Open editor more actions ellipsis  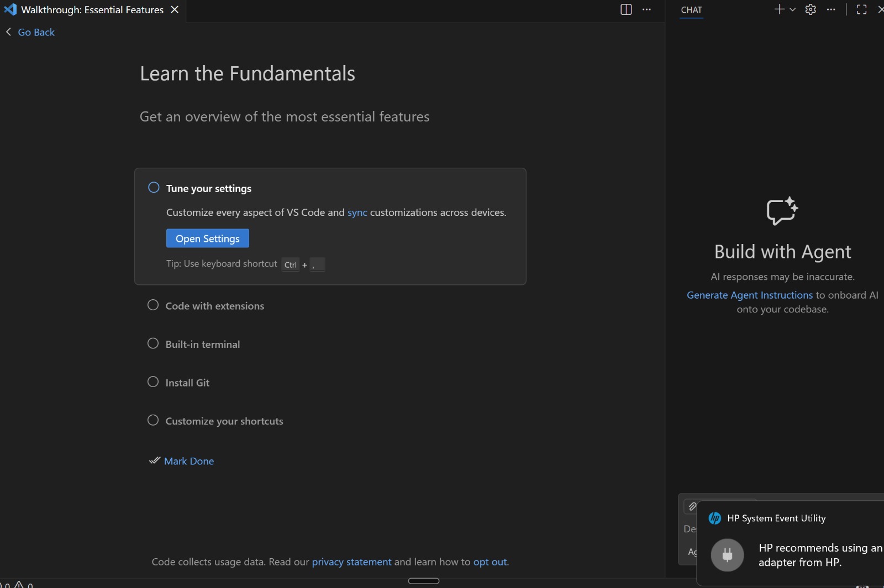pos(646,9)
